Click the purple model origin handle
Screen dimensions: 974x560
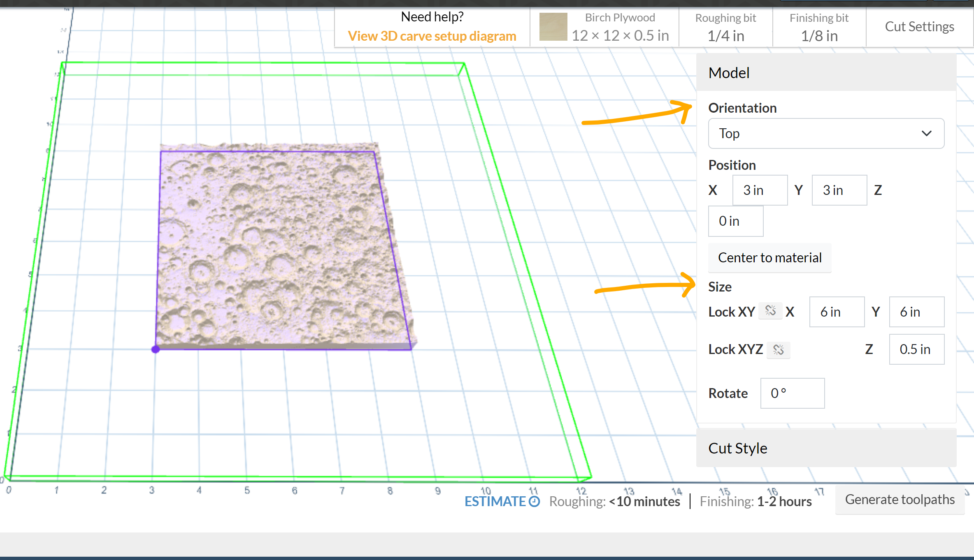[x=156, y=349]
